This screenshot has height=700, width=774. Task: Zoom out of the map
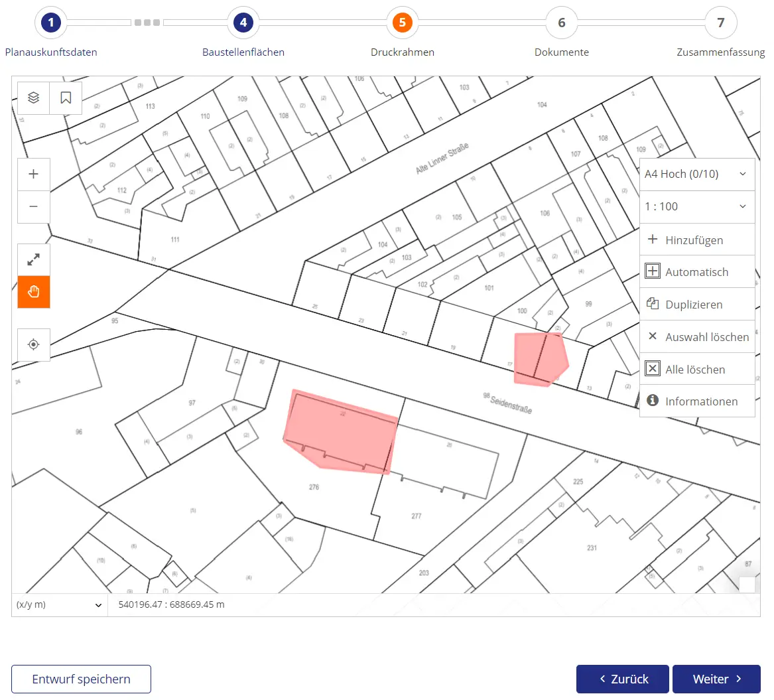(33, 206)
